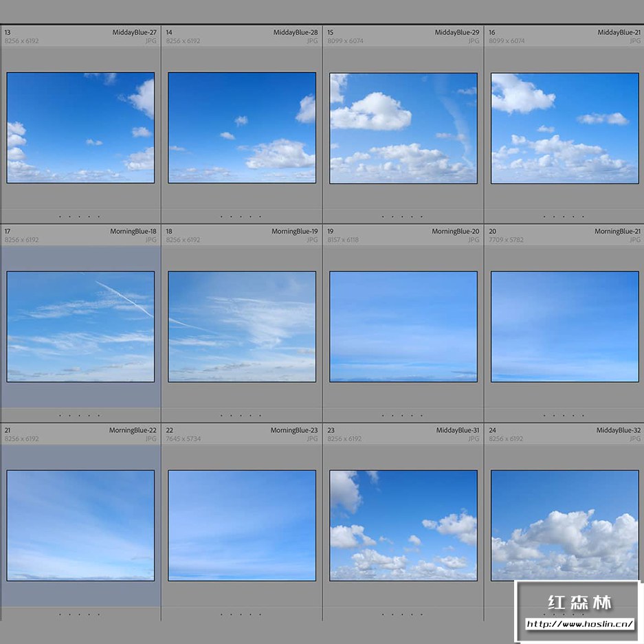
Task: Click rating dots below MiddayBlue-31 thumbnail
Action: pyautogui.click(x=402, y=614)
